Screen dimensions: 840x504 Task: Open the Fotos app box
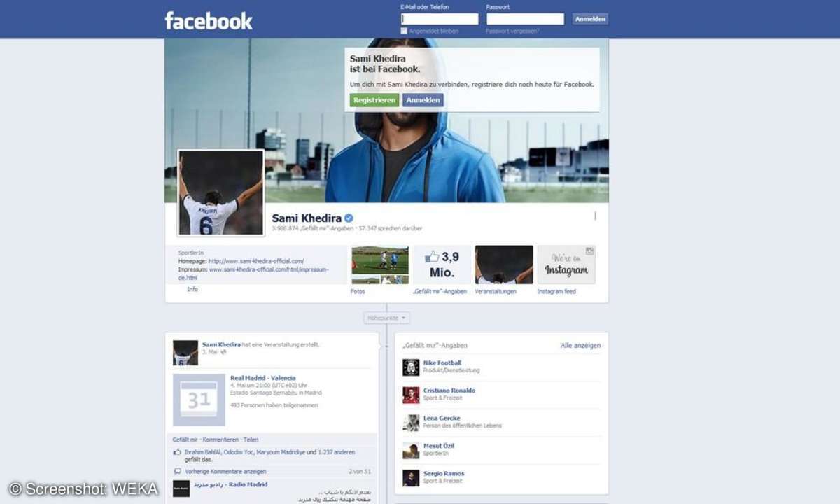[380, 264]
